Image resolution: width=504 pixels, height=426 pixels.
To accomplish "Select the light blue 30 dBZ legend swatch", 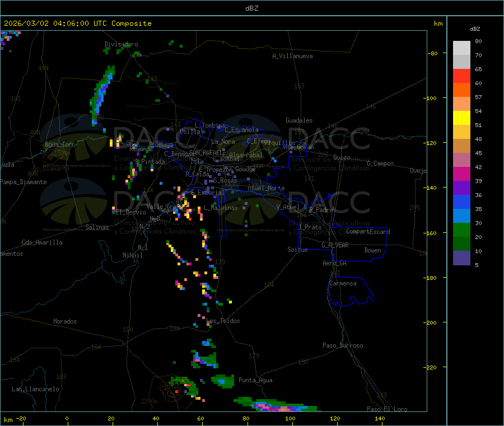I will [461, 216].
